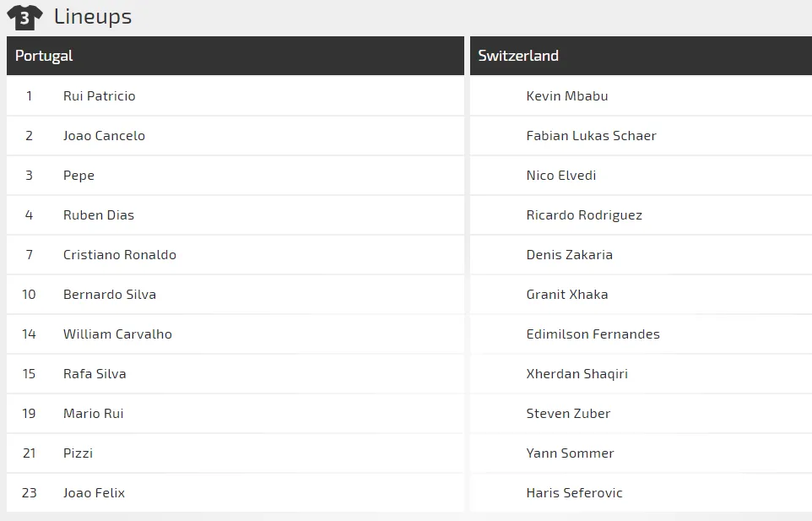The width and height of the screenshot is (812, 521).
Task: Click shirt number 23 for Joao Felix
Action: 30,493
